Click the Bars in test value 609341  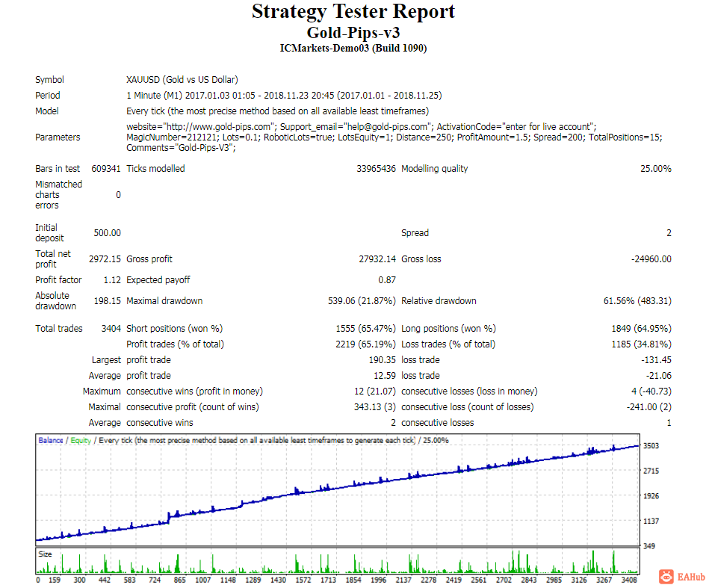tap(106, 168)
